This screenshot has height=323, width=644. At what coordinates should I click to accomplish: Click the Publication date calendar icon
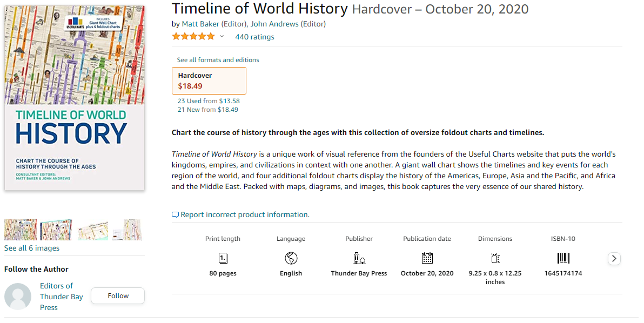[427, 258]
